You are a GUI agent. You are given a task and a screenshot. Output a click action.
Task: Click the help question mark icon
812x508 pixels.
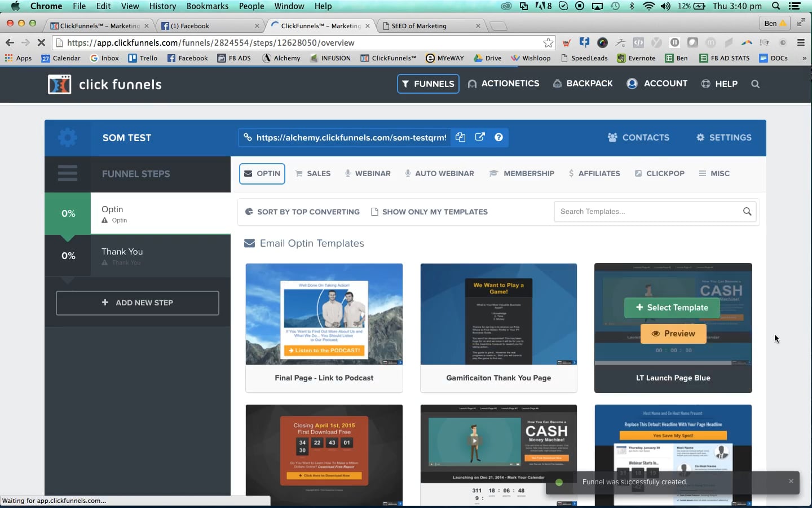click(x=498, y=137)
